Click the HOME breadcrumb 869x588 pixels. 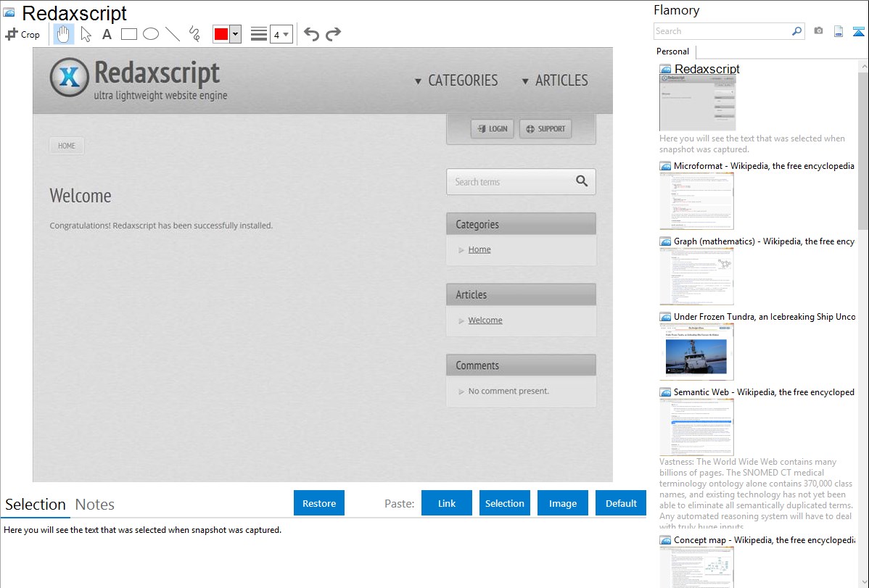[x=67, y=146]
